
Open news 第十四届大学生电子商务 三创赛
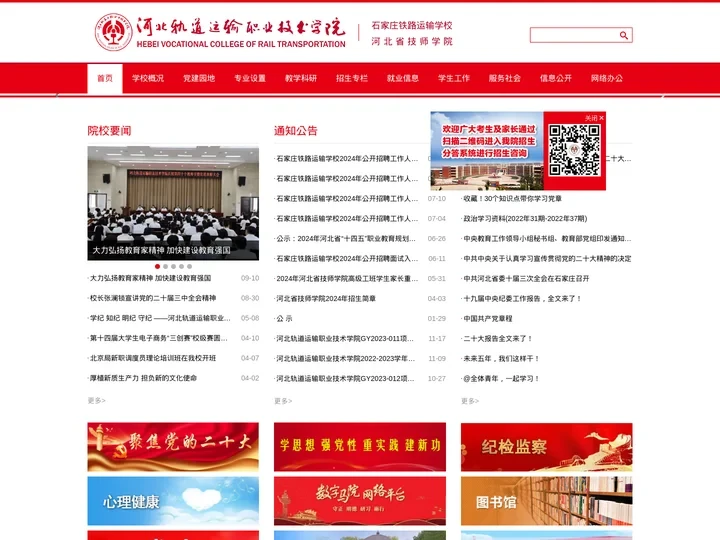click(158, 338)
